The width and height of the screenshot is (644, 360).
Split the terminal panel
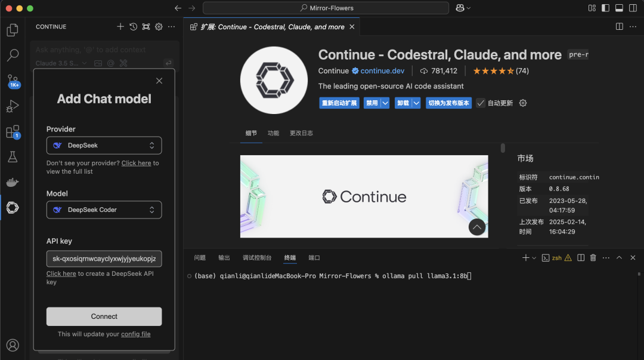[x=581, y=257]
